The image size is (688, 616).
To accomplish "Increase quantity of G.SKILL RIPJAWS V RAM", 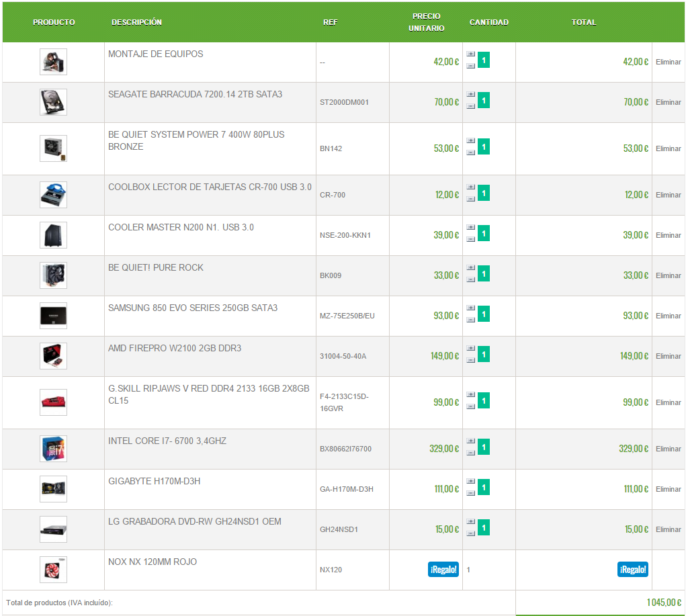I will pos(470,395).
